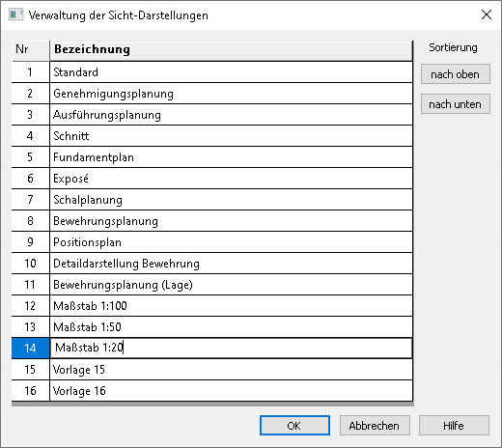Click inside the Maßstab 1:20 edit field
This screenshot has width=502, height=448.
[231, 348]
